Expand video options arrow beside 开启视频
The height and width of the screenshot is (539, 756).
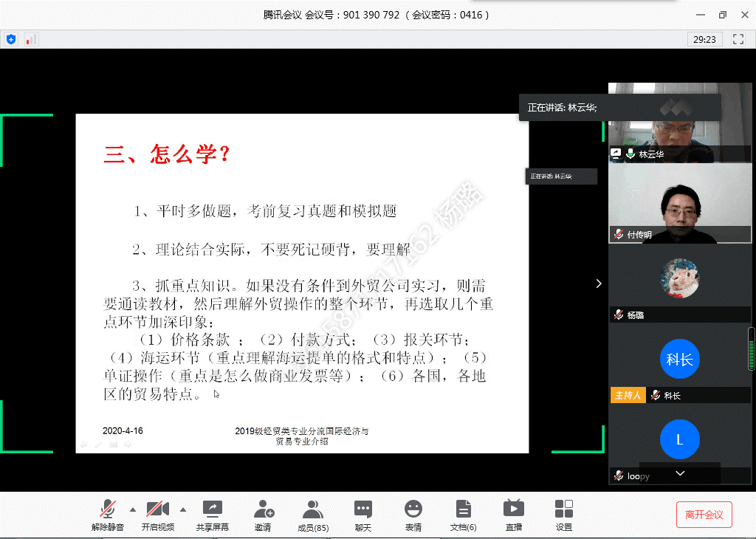point(183,509)
